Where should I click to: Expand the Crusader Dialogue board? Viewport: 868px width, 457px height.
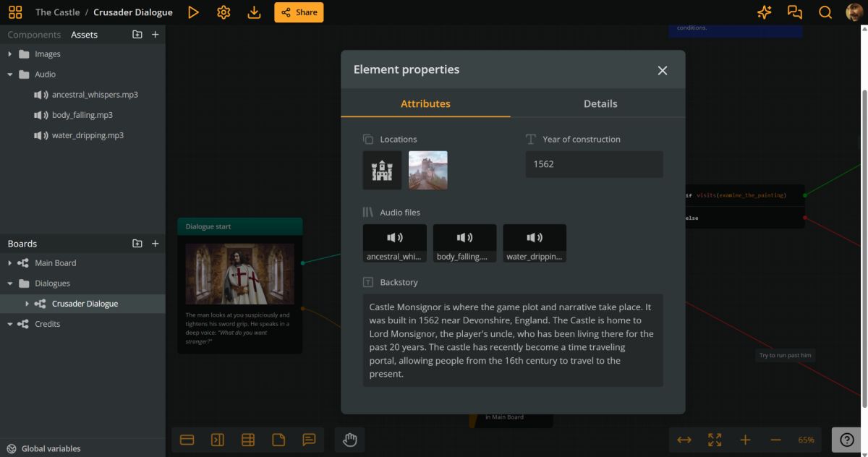click(27, 304)
